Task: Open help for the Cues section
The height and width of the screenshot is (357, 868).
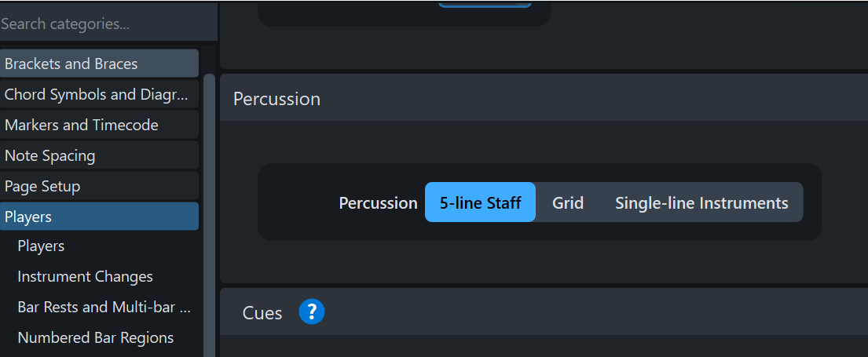Action: pos(312,313)
